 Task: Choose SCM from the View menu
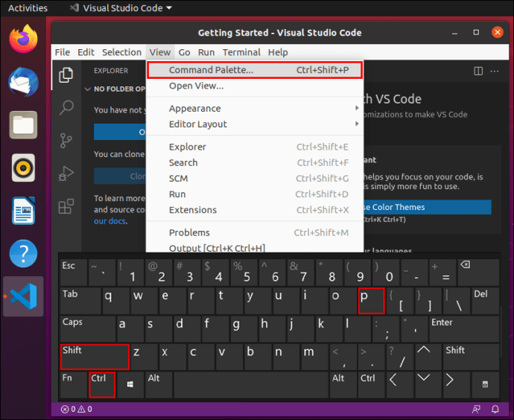pyautogui.click(x=255, y=178)
